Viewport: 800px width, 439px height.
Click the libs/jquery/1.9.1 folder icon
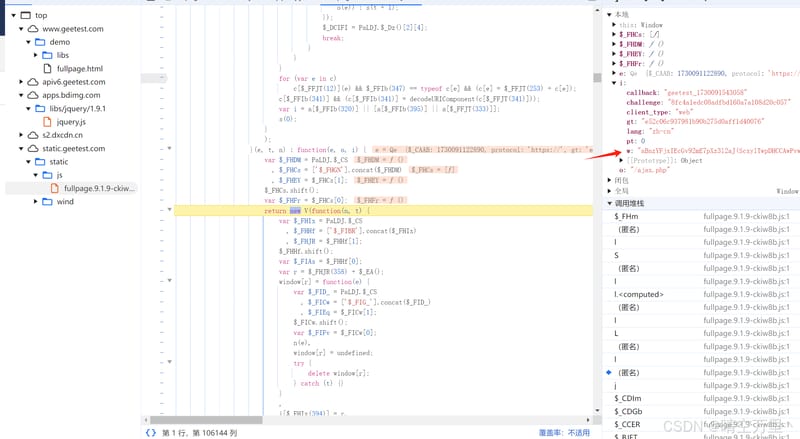pyautogui.click(x=40, y=108)
